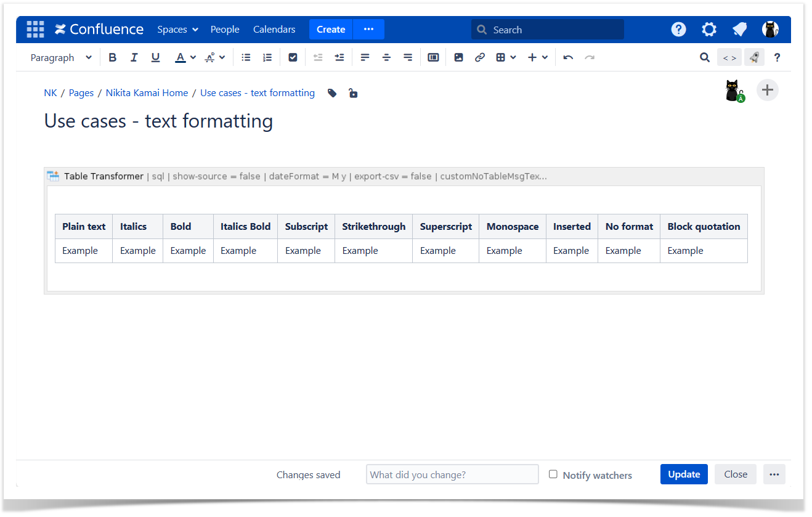Click the undo arrow icon

568,57
